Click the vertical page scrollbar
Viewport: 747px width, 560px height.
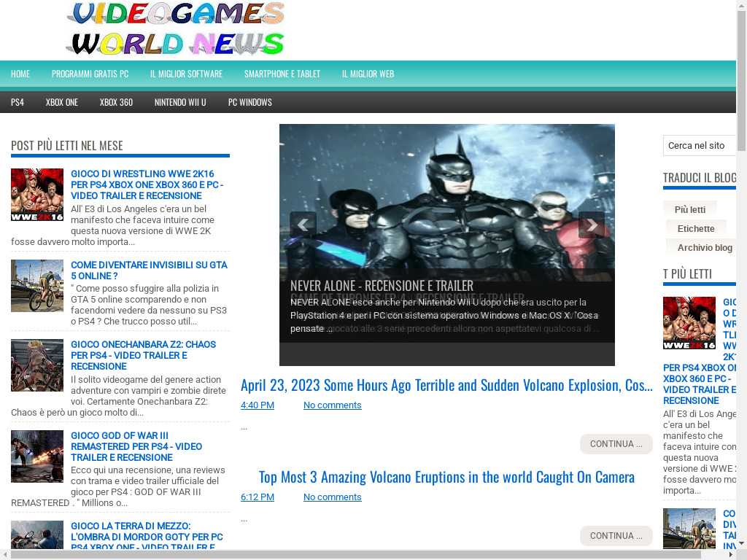(741, 292)
